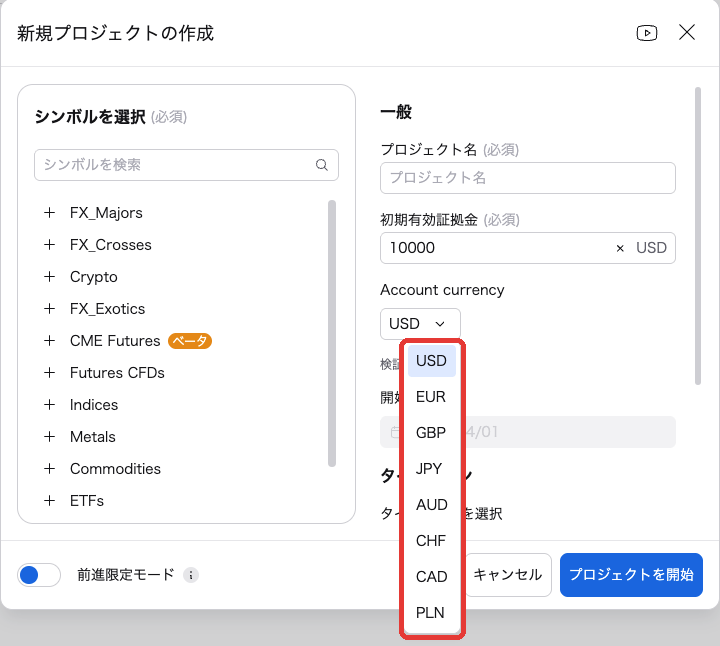The width and height of the screenshot is (720, 646).
Task: Click the 前進限定モード label
Action: coord(126,575)
